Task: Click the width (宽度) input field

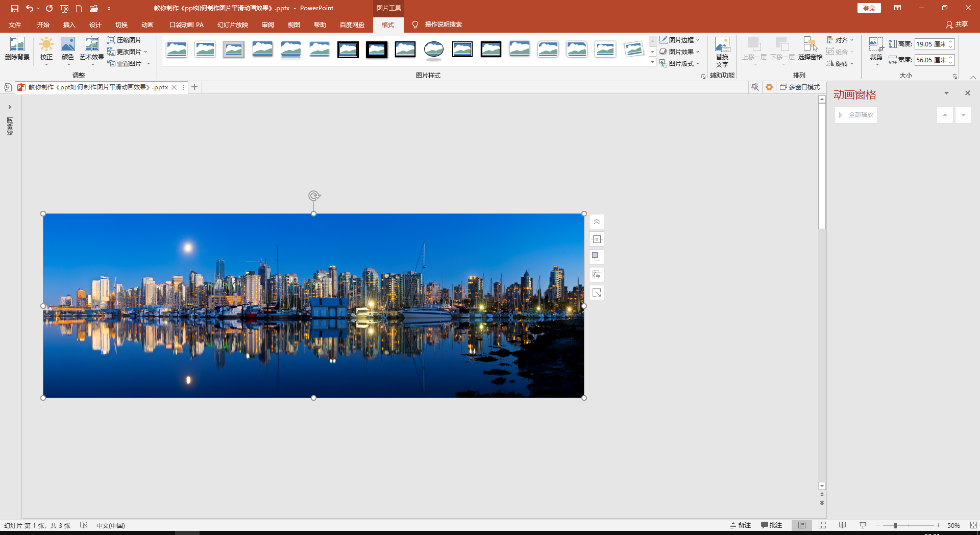Action: click(x=930, y=60)
